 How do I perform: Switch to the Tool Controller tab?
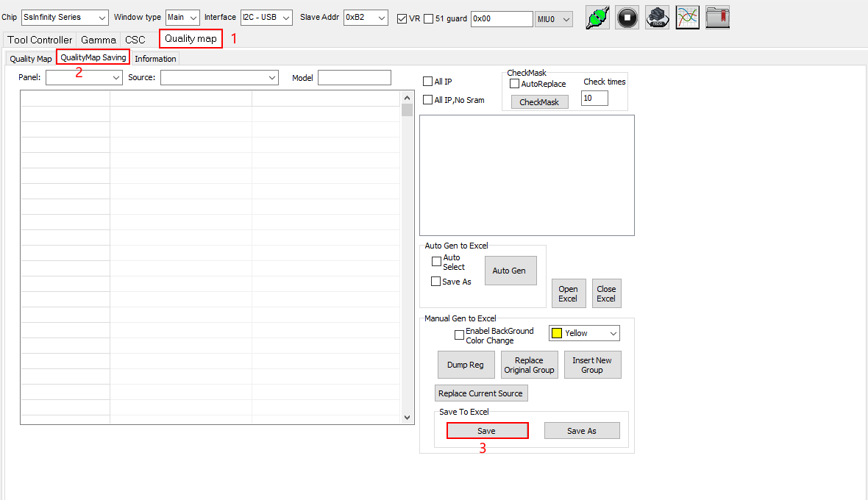[40, 40]
